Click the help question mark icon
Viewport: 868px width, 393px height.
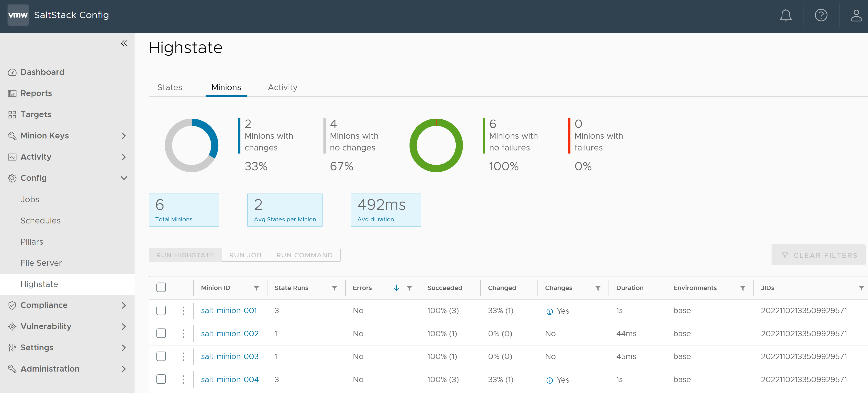821,15
